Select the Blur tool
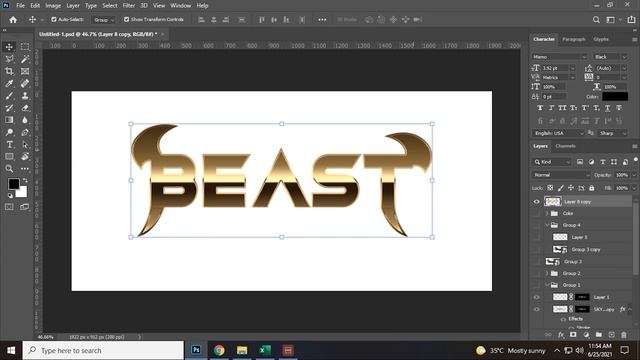The image size is (640, 360). (25, 120)
